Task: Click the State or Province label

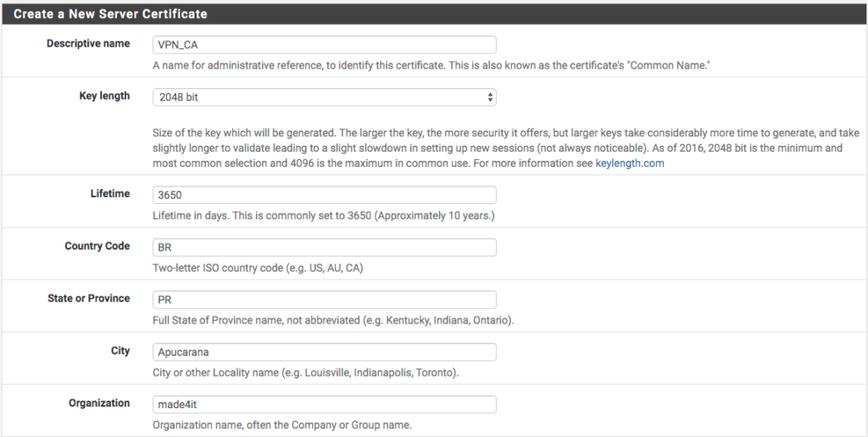Action: click(88, 298)
